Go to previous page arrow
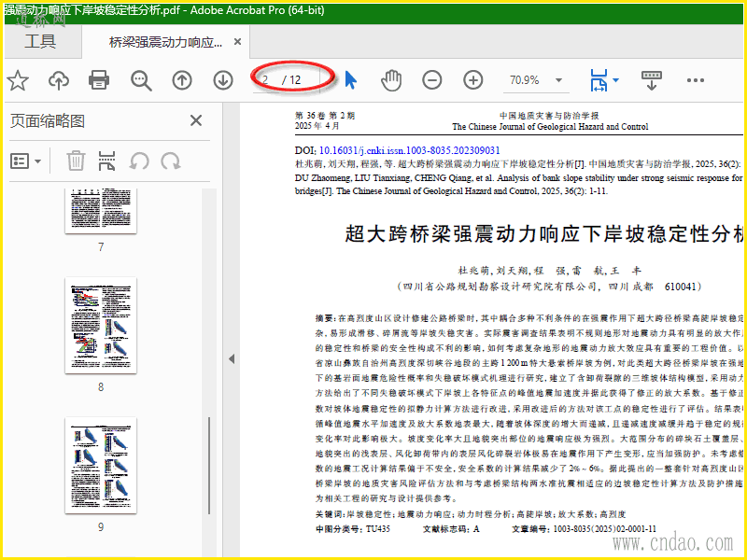Screen dimensions: 747x560 (182, 80)
